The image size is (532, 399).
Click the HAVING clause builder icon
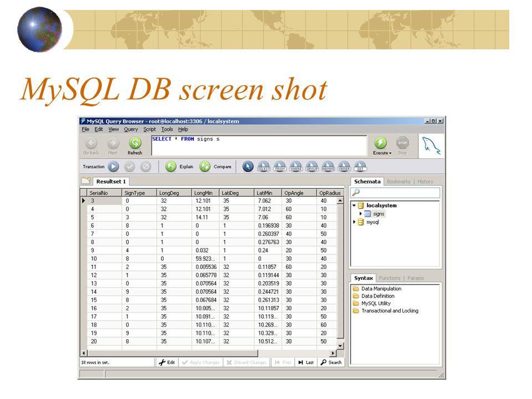pos(328,167)
